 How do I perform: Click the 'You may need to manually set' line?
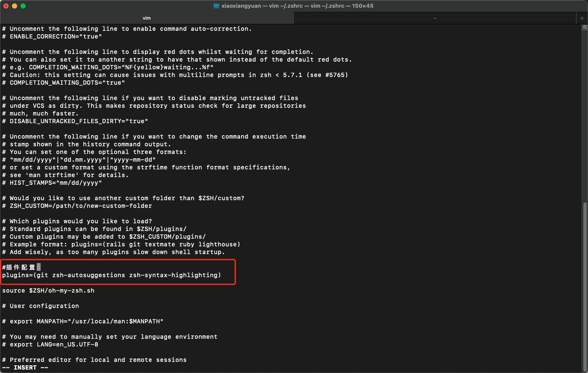(x=110, y=337)
